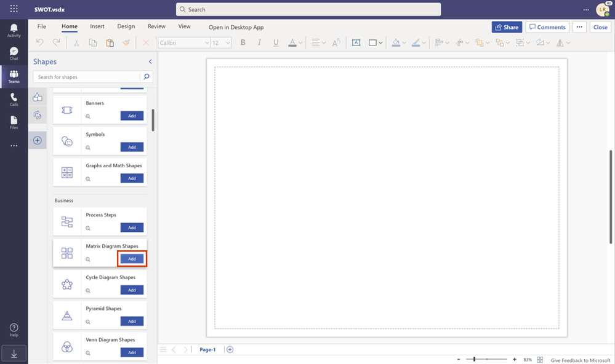This screenshot has height=364, width=615.
Task: Open the Teams app launcher grid
Action: click(14, 9)
